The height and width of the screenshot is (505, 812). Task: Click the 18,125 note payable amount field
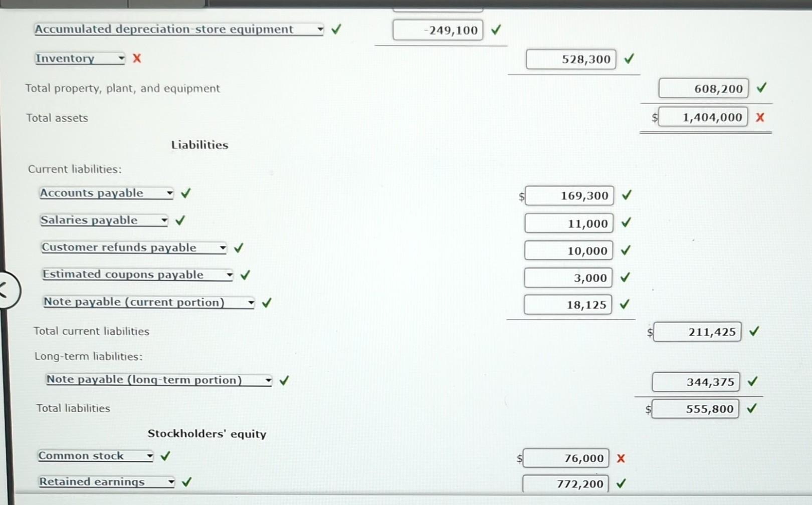click(x=567, y=304)
